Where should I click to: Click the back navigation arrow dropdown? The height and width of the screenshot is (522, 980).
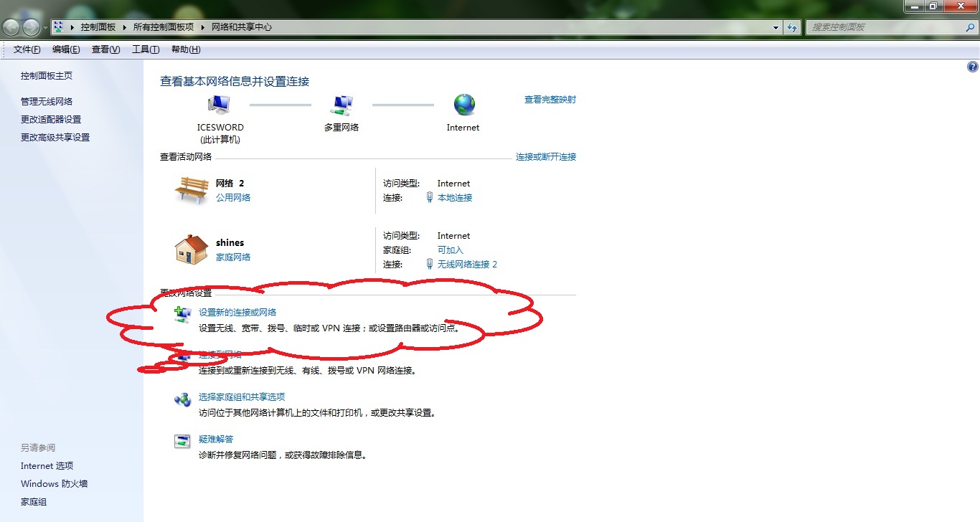point(44,27)
